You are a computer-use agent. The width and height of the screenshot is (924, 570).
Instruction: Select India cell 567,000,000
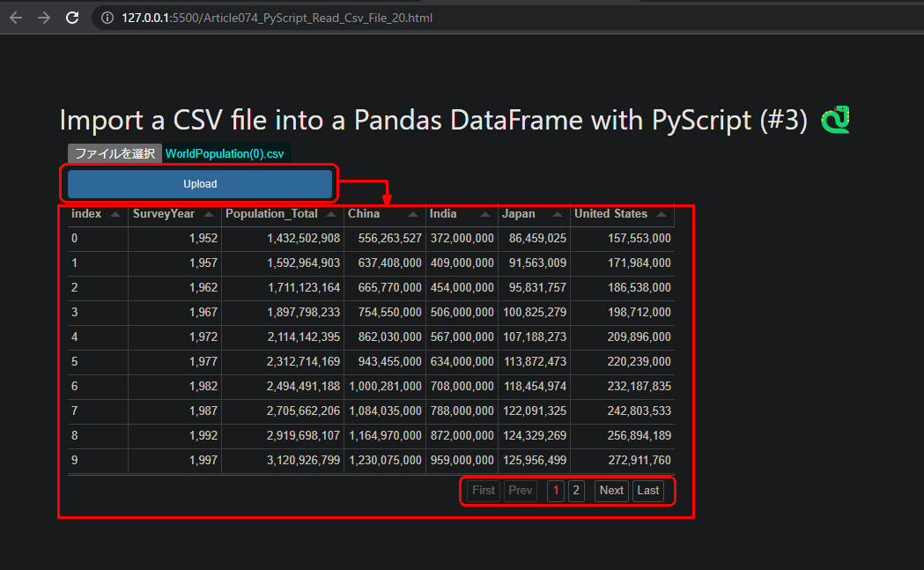(x=462, y=337)
